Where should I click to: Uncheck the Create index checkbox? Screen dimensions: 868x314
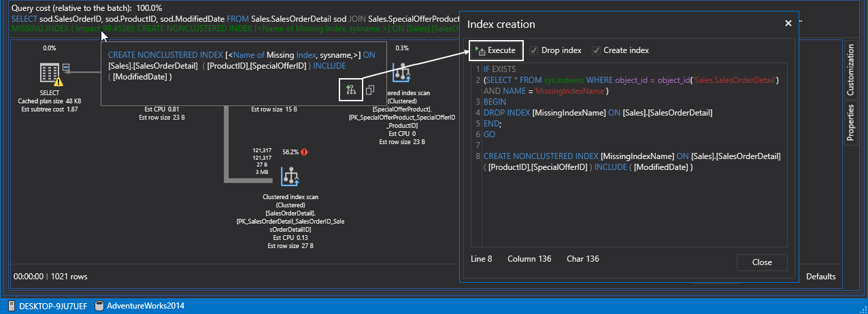point(596,50)
